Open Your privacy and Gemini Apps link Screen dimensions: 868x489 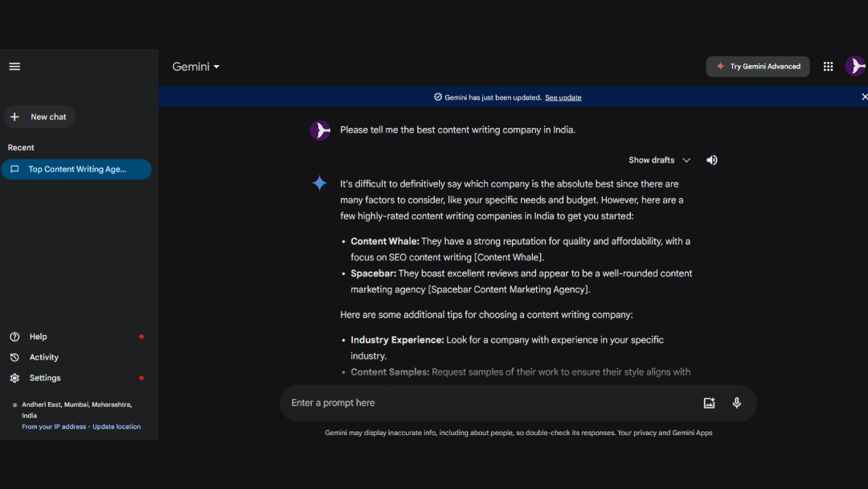coord(665,433)
